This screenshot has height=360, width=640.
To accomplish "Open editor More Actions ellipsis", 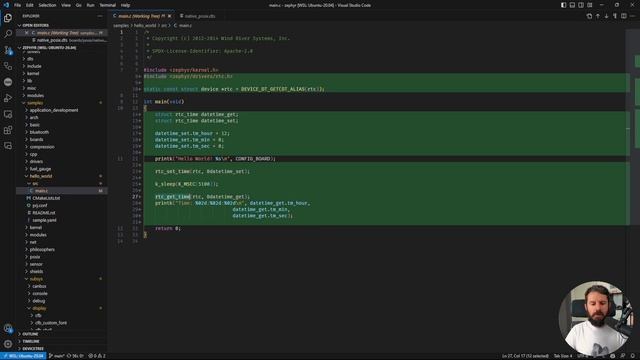I will [632, 16].
